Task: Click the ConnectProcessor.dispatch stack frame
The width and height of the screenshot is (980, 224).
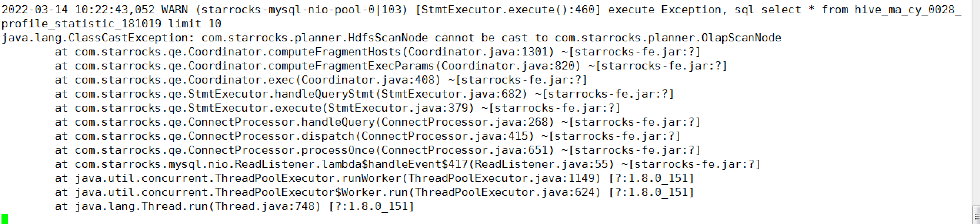Action: point(271,136)
